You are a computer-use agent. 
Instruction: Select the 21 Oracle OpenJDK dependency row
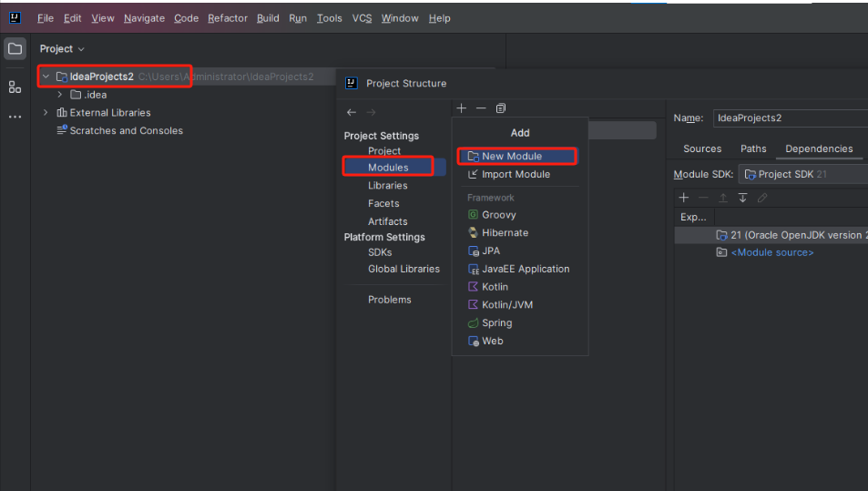771,235
